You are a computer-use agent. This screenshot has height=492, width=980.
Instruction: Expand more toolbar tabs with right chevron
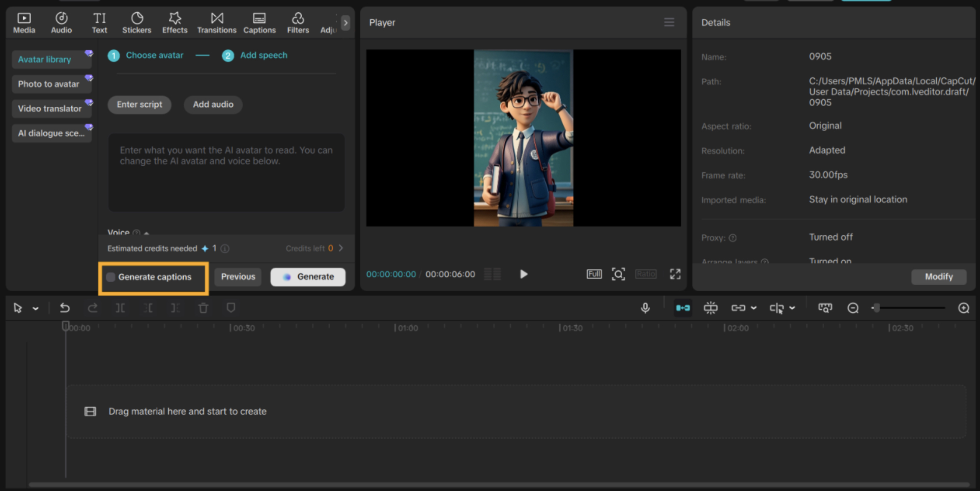(345, 23)
